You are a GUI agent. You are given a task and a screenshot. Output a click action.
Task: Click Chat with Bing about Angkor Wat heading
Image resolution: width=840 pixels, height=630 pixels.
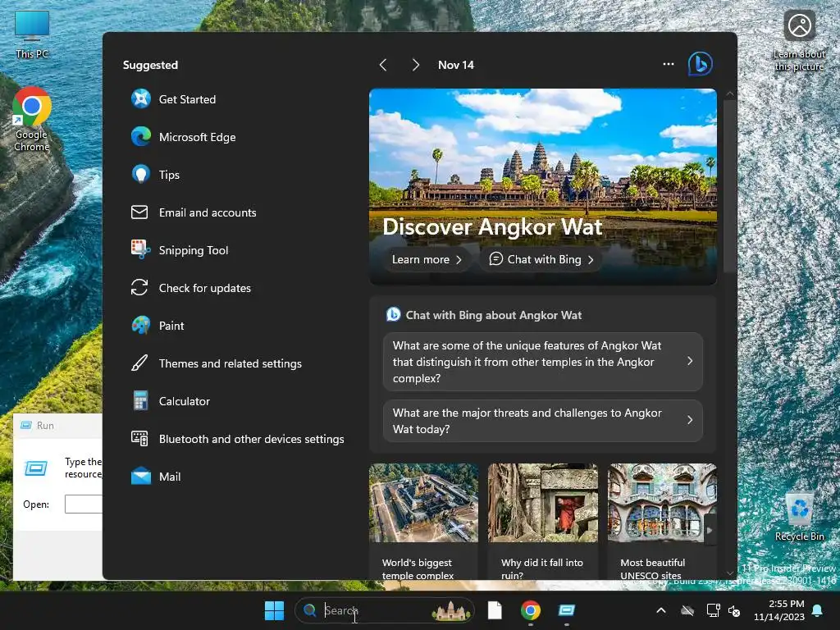(493, 315)
